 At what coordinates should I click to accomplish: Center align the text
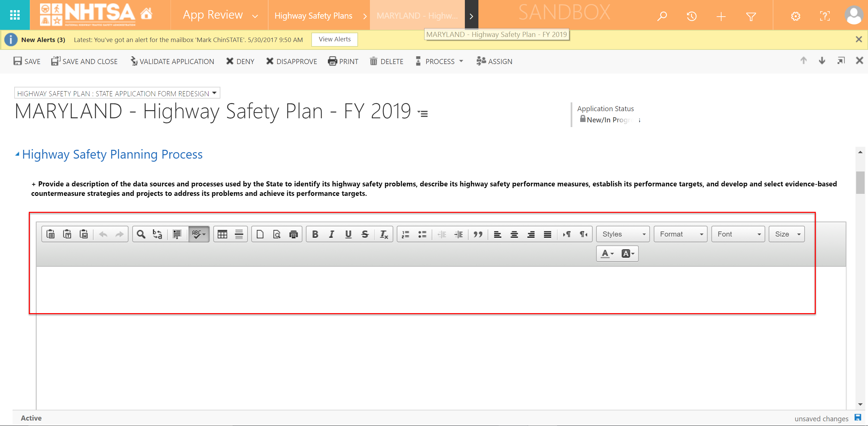514,234
